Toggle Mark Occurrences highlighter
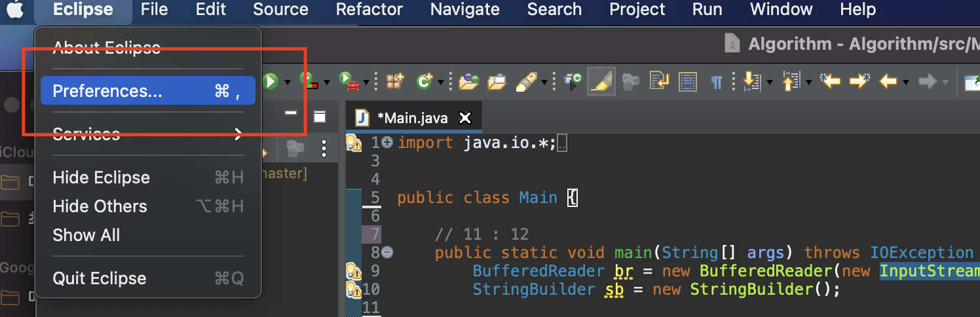This screenshot has height=317, width=980. [x=601, y=81]
